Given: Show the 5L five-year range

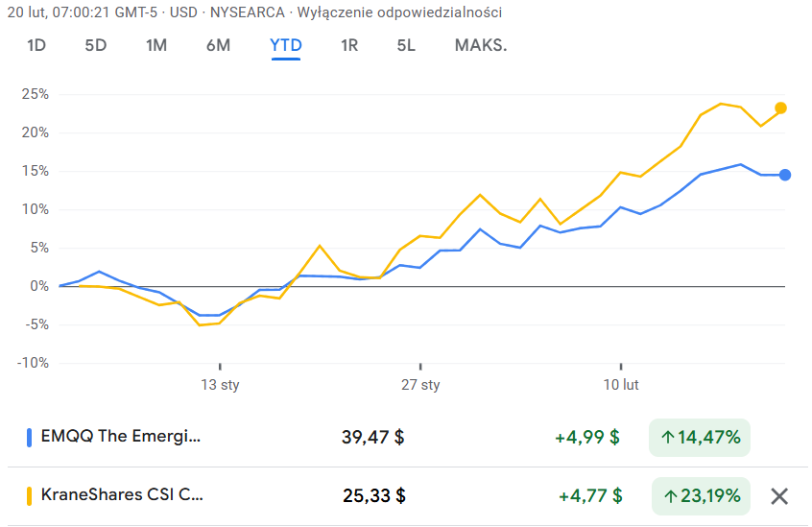Looking at the screenshot, I should pyautogui.click(x=406, y=45).
